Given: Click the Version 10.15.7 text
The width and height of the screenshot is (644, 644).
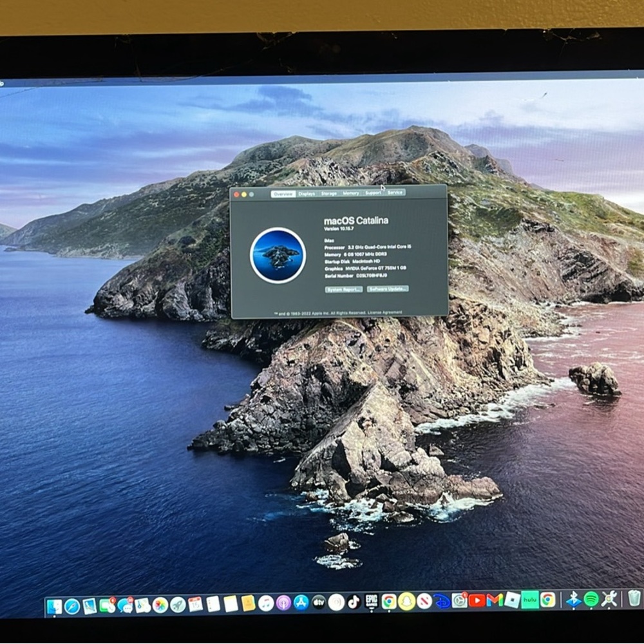Looking at the screenshot, I should (x=339, y=229).
